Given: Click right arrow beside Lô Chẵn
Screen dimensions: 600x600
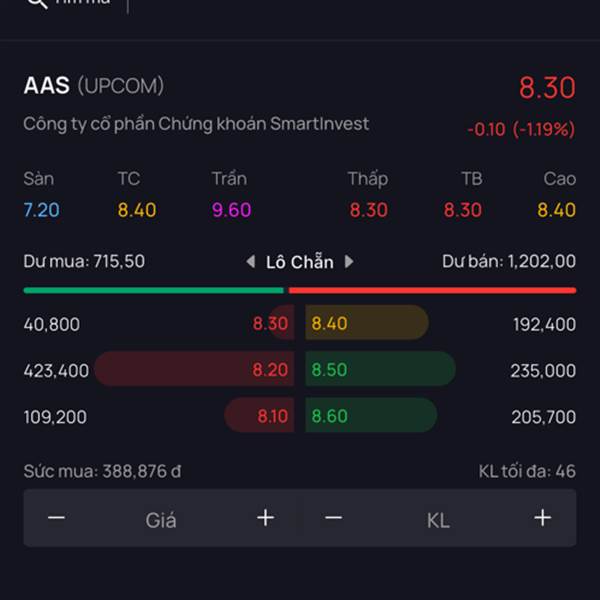Looking at the screenshot, I should point(349,262).
